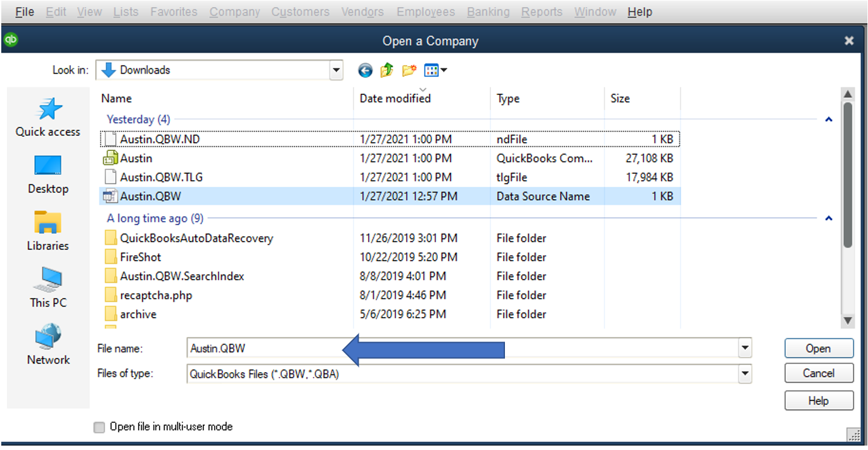Close the Open a Company dialog
868x450 pixels.
849,41
